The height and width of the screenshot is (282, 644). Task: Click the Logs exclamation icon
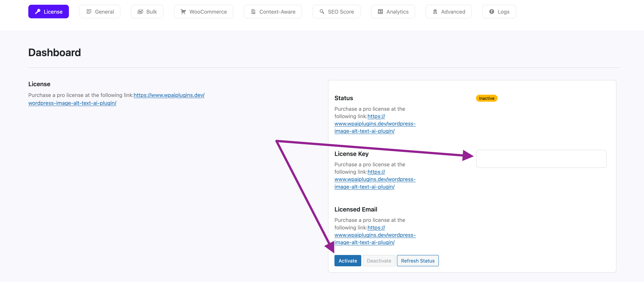pyautogui.click(x=491, y=12)
